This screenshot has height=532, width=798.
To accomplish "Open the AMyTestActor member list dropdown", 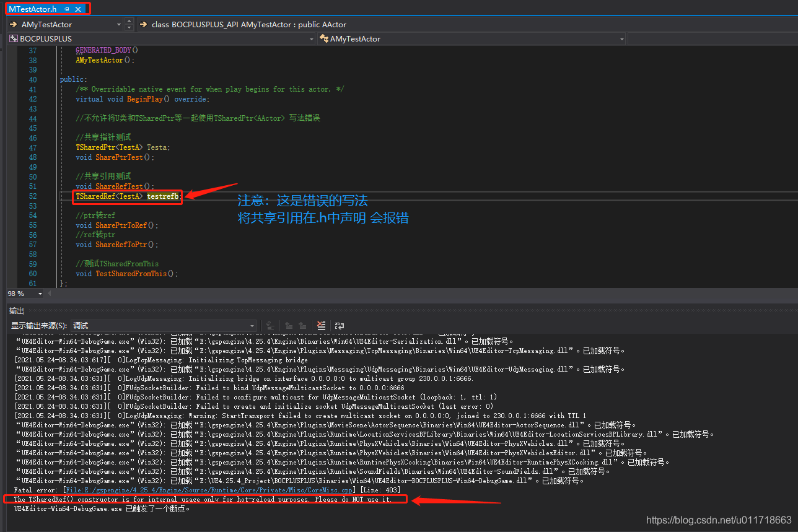I will coord(118,25).
